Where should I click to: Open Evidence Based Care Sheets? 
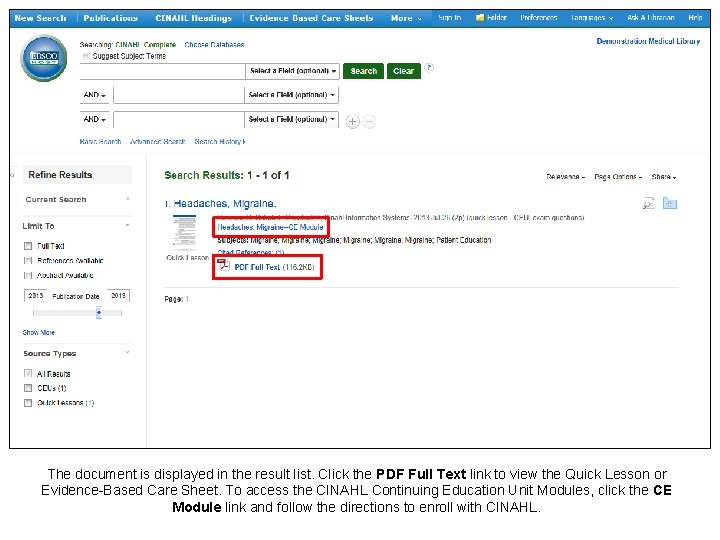coord(311,18)
